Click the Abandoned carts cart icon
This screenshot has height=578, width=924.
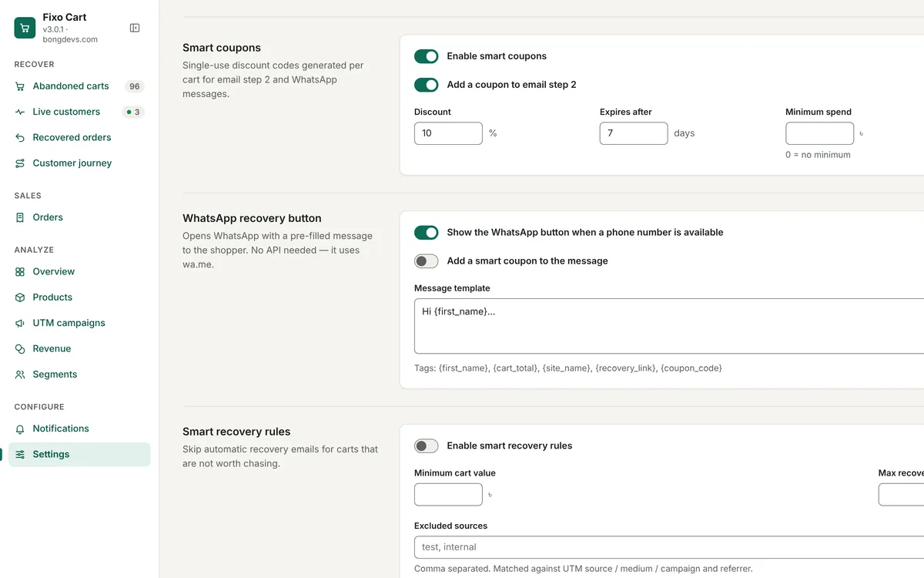pyautogui.click(x=20, y=86)
